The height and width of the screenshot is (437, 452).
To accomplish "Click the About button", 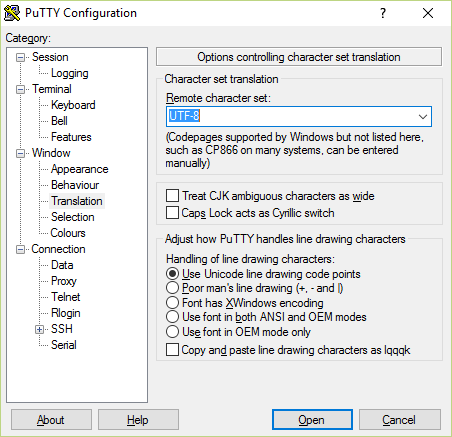I will coord(51,420).
